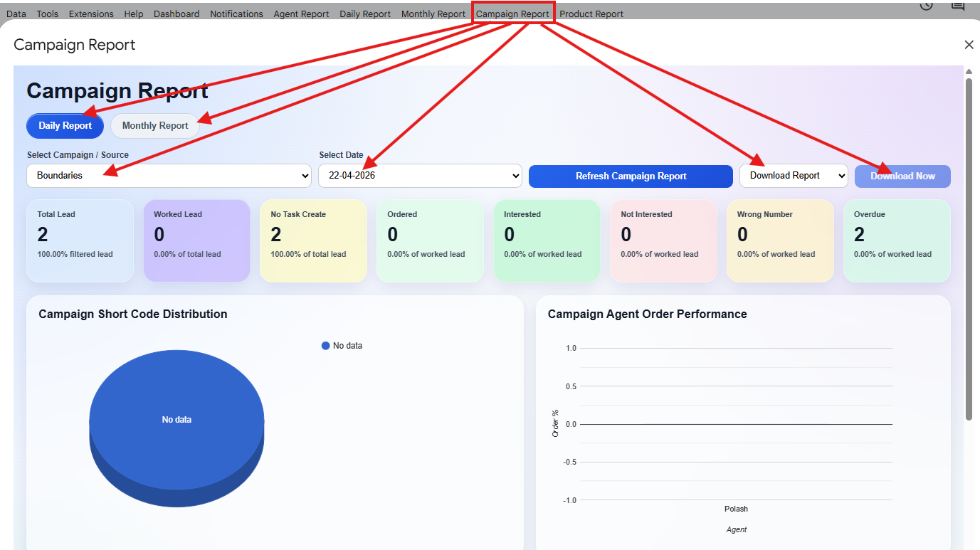The image size is (980, 550).
Task: Click the Order % axis title
Action: pyautogui.click(x=556, y=423)
